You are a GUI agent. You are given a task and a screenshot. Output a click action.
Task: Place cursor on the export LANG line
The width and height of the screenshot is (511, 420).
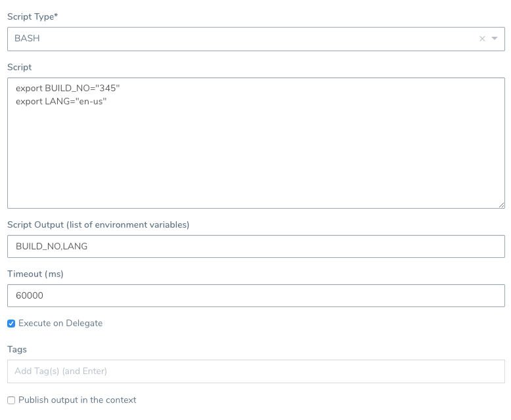tap(61, 102)
